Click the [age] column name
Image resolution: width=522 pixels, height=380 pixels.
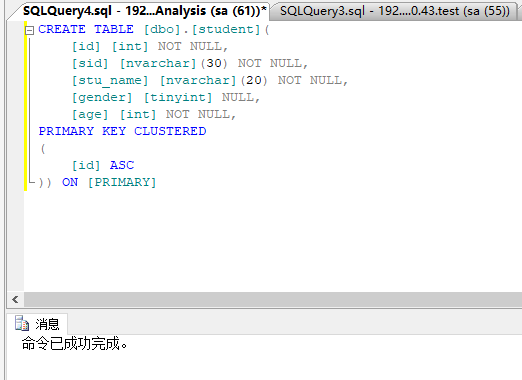90,114
